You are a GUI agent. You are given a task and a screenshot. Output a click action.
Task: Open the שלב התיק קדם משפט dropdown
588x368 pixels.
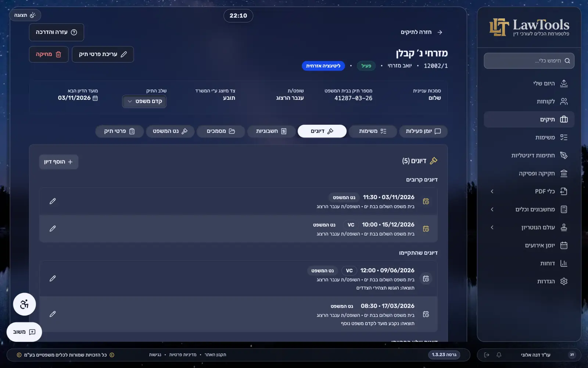point(144,101)
